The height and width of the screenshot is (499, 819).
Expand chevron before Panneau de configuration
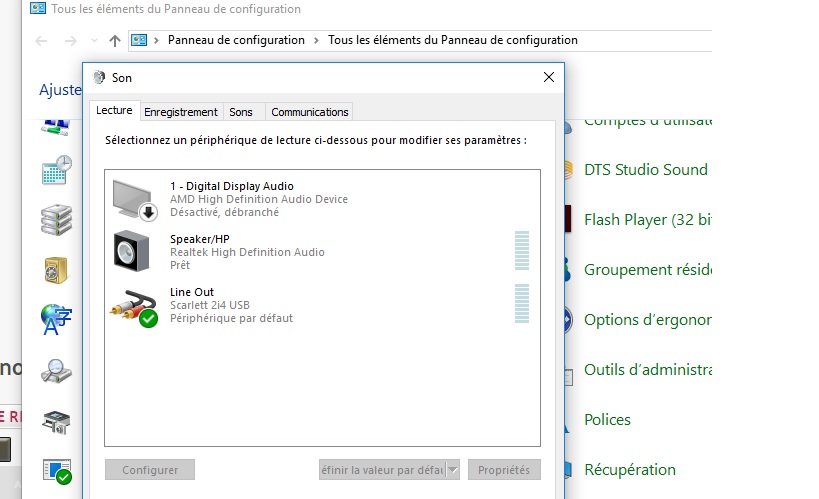(x=156, y=40)
